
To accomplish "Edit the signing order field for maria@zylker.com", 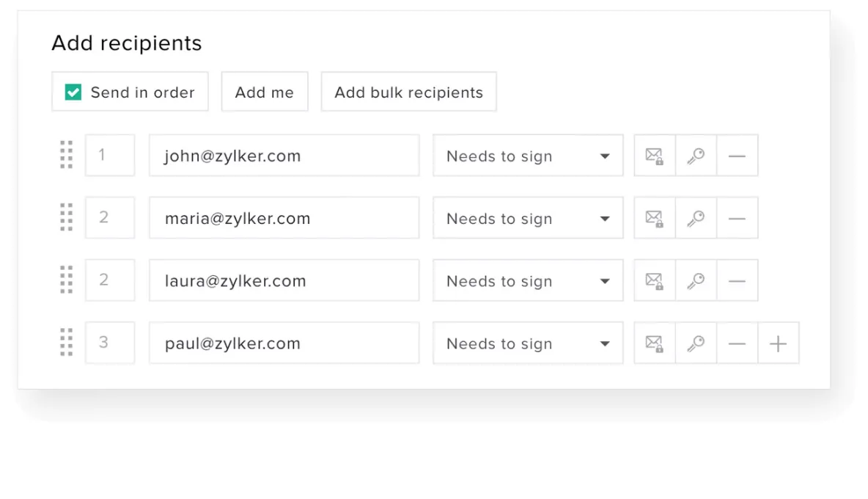I will pyautogui.click(x=110, y=218).
